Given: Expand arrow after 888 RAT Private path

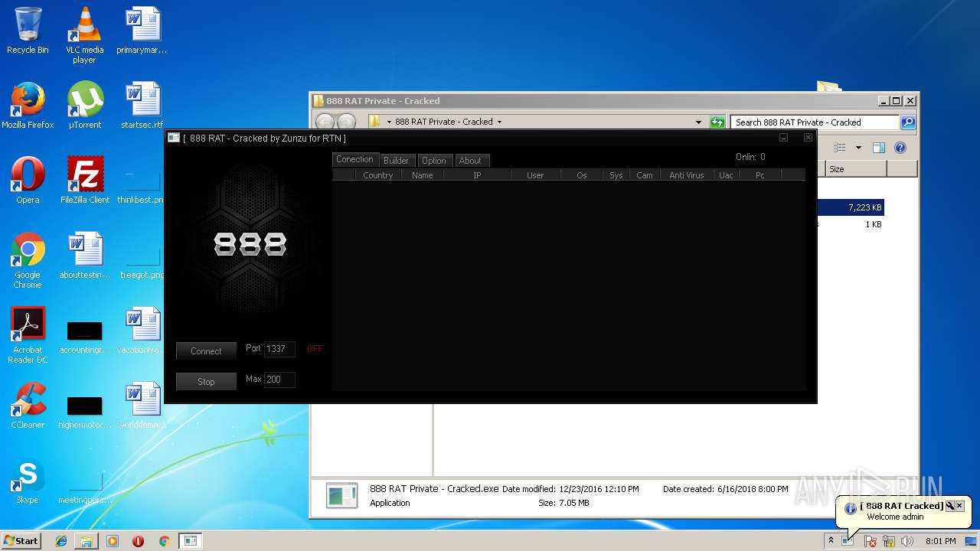Looking at the screenshot, I should [x=499, y=122].
